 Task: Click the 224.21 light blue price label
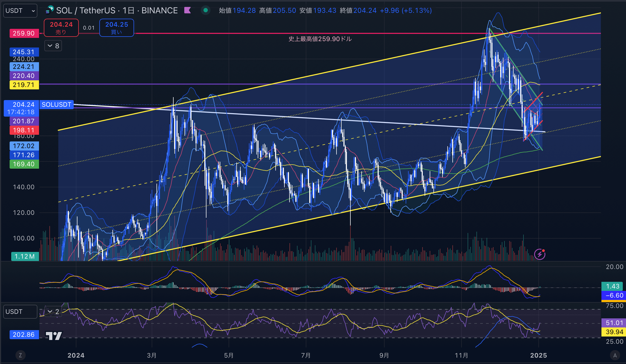(24, 67)
